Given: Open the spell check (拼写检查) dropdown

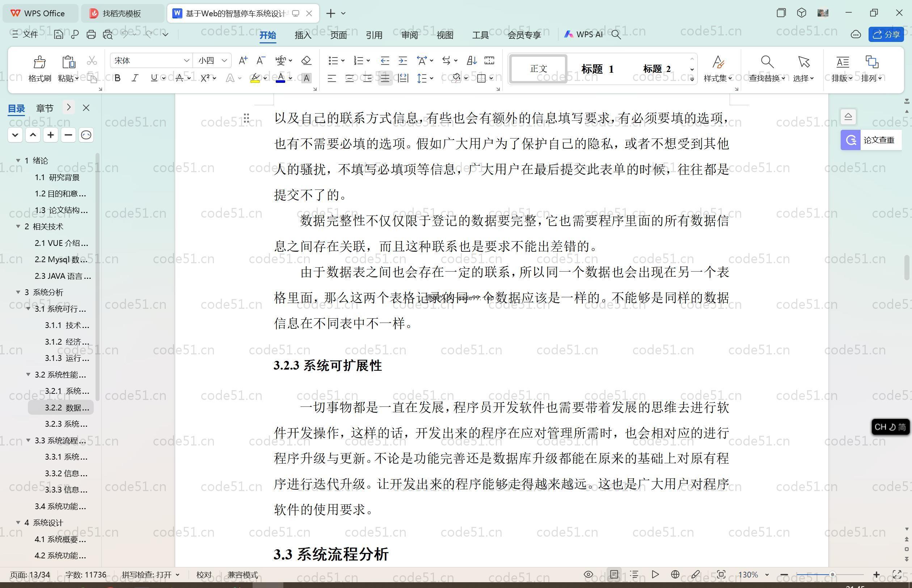Looking at the screenshot, I should [x=177, y=575].
